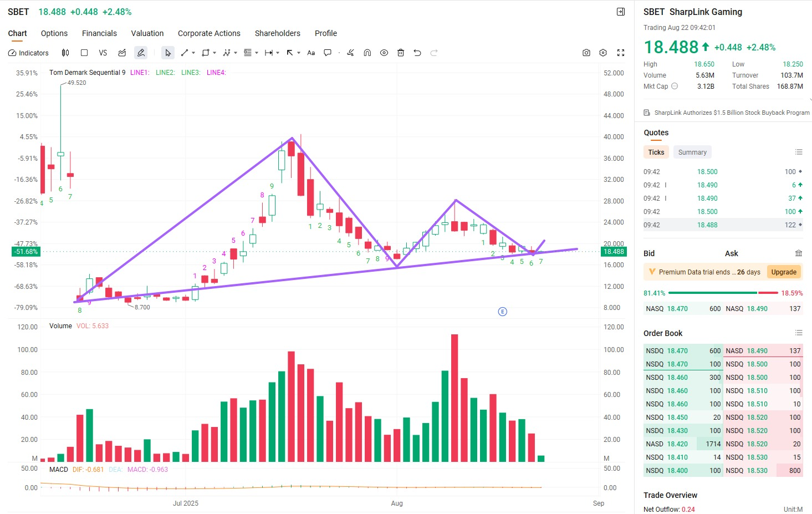Select the brush eraser tool
Image resolution: width=812 pixels, height=514 pixels.
350,53
